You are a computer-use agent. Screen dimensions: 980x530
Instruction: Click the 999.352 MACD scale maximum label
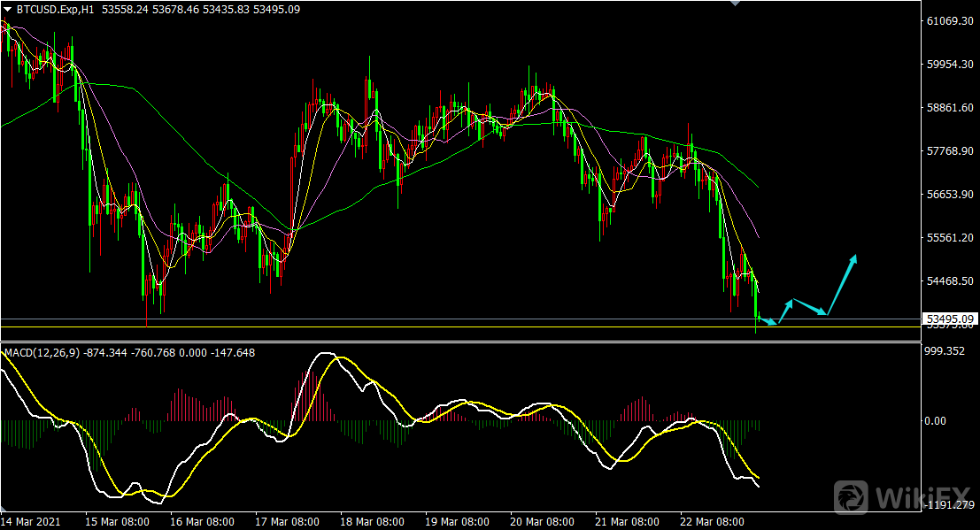point(943,351)
